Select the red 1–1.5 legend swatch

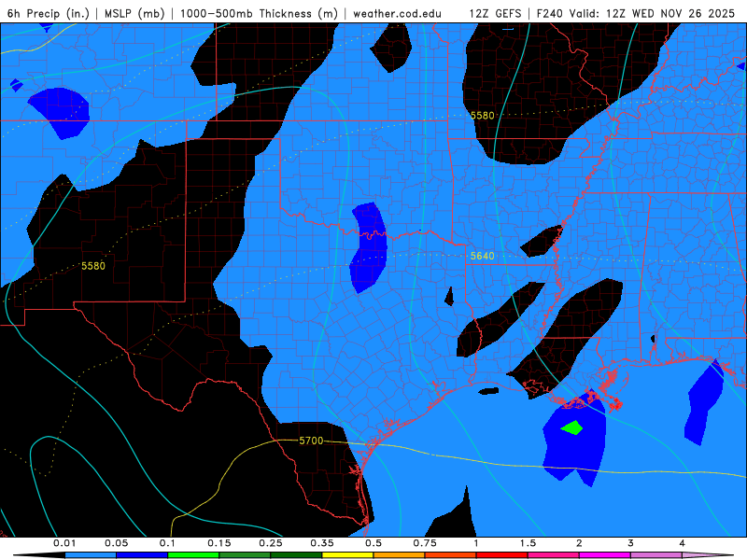click(502, 555)
